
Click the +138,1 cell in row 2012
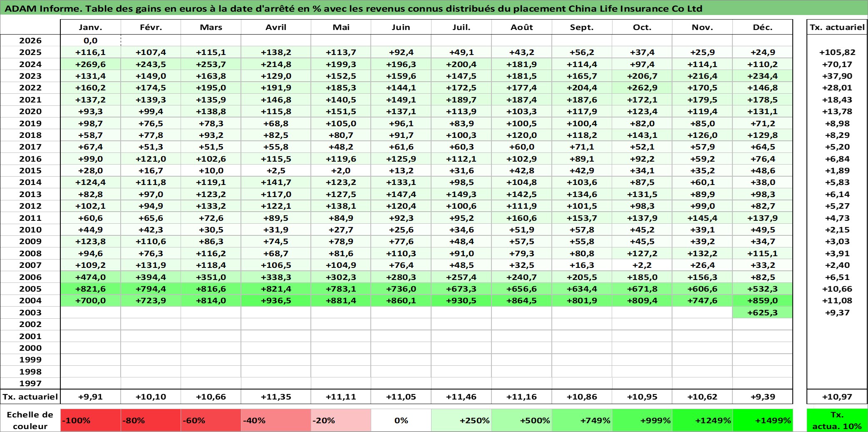(x=341, y=206)
